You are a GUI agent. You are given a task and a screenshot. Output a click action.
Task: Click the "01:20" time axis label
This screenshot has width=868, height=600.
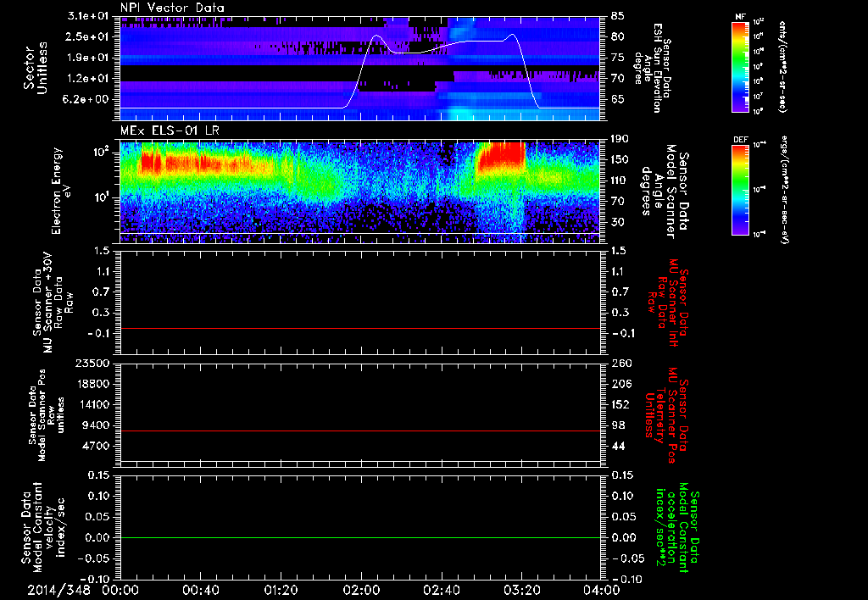pyautogui.click(x=281, y=590)
